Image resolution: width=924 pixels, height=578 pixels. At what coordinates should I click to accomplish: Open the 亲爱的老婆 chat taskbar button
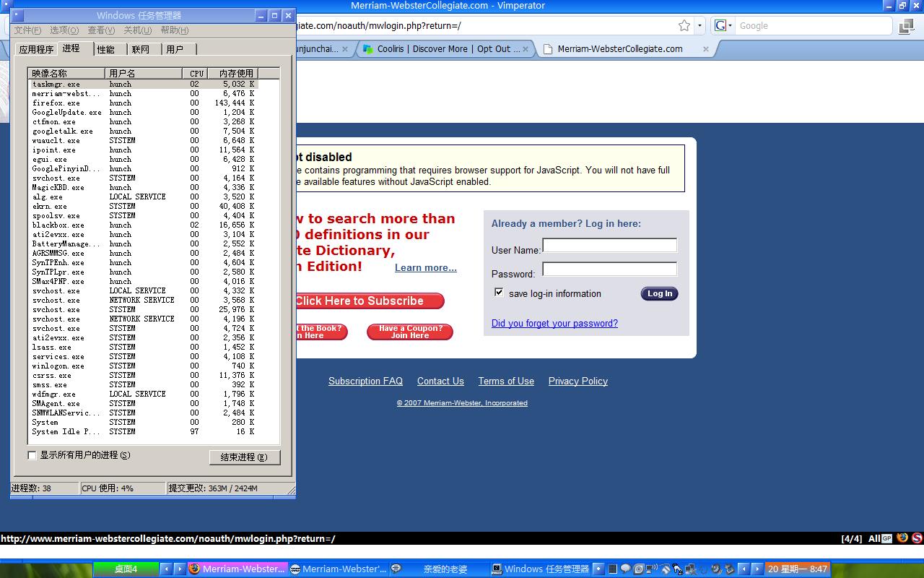click(x=440, y=569)
